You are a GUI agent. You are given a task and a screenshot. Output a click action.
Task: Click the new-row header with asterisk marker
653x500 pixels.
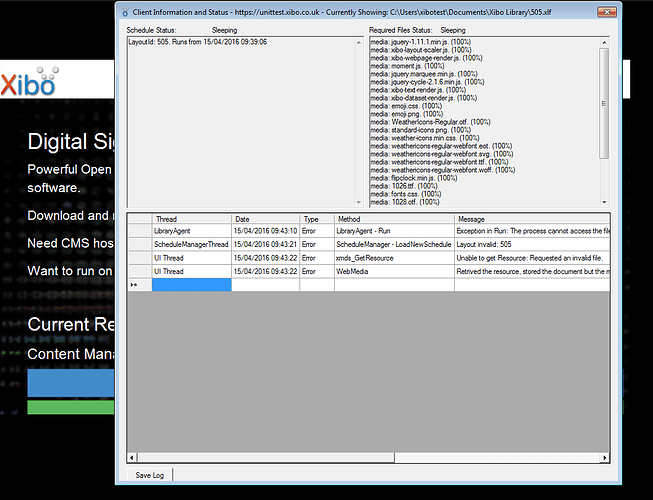[140, 285]
